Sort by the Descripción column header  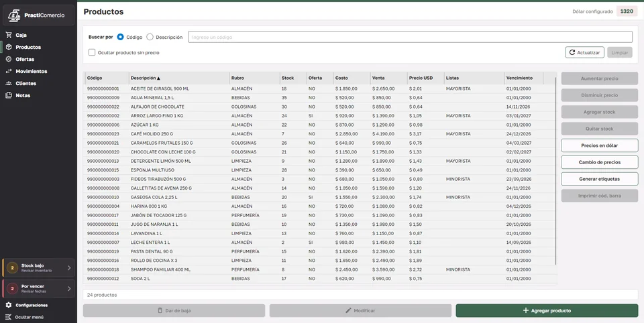click(x=178, y=78)
